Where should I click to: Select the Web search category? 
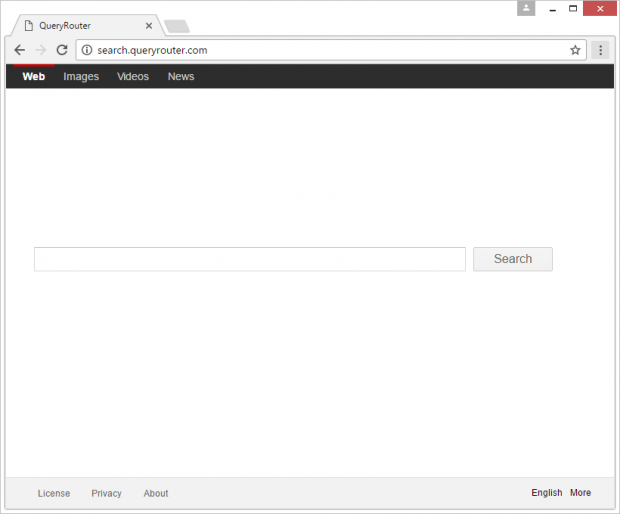34,76
